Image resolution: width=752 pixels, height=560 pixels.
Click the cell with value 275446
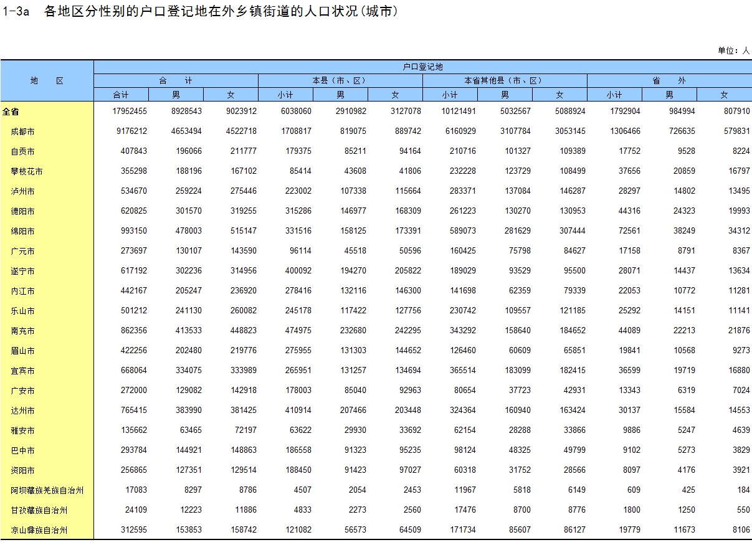[244, 191]
